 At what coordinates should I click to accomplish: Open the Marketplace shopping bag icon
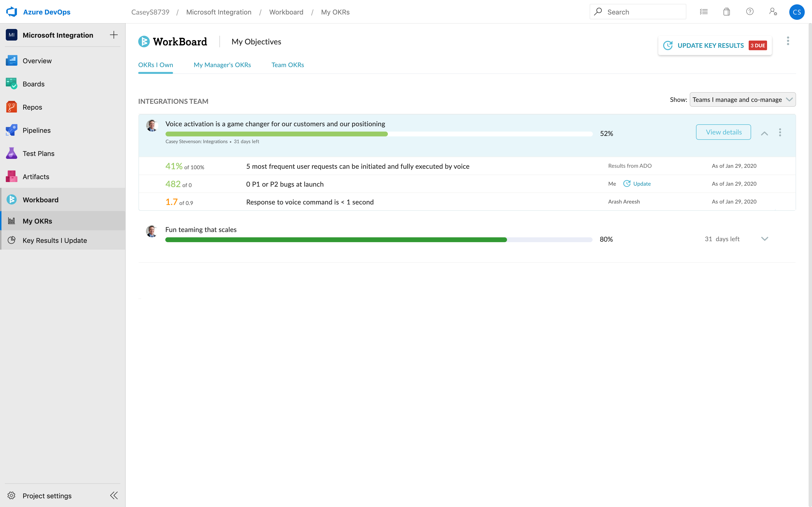pos(727,12)
